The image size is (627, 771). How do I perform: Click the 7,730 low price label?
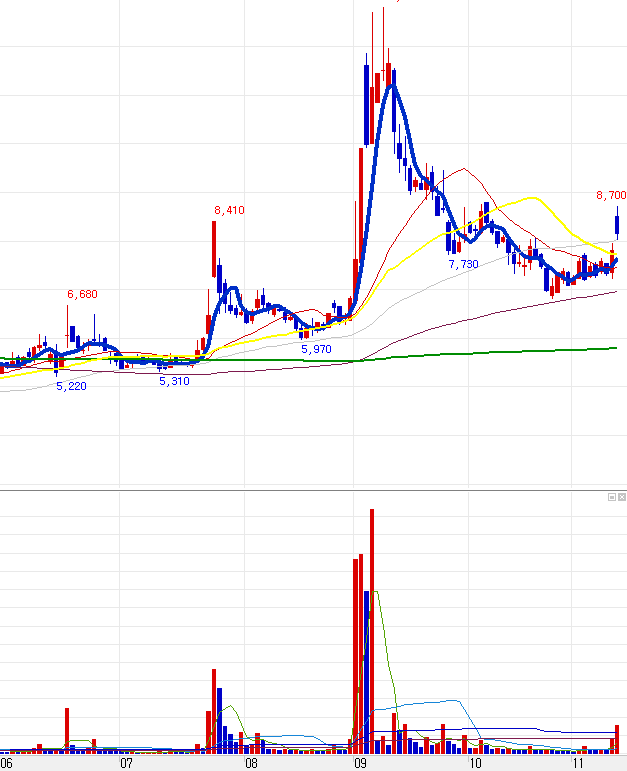tap(463, 265)
